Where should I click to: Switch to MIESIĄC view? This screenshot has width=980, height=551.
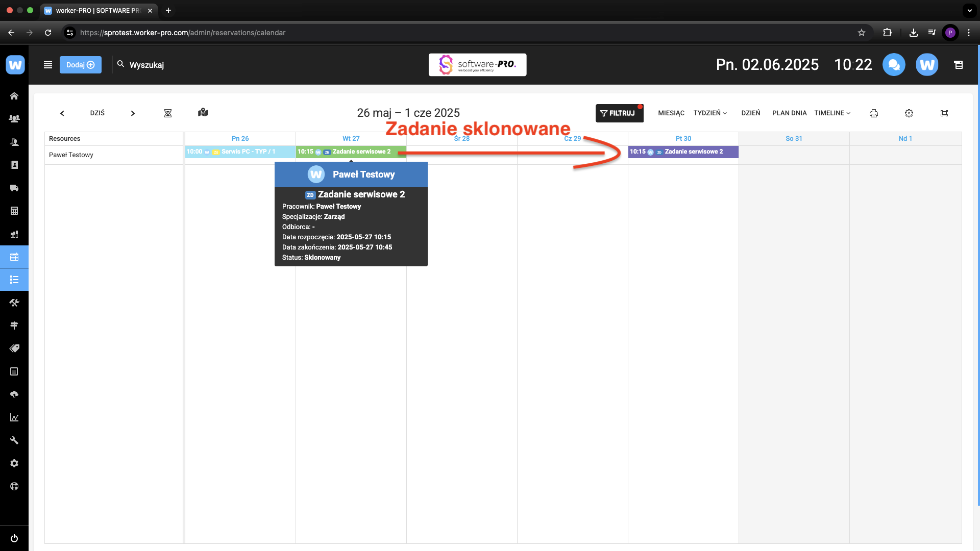point(671,113)
